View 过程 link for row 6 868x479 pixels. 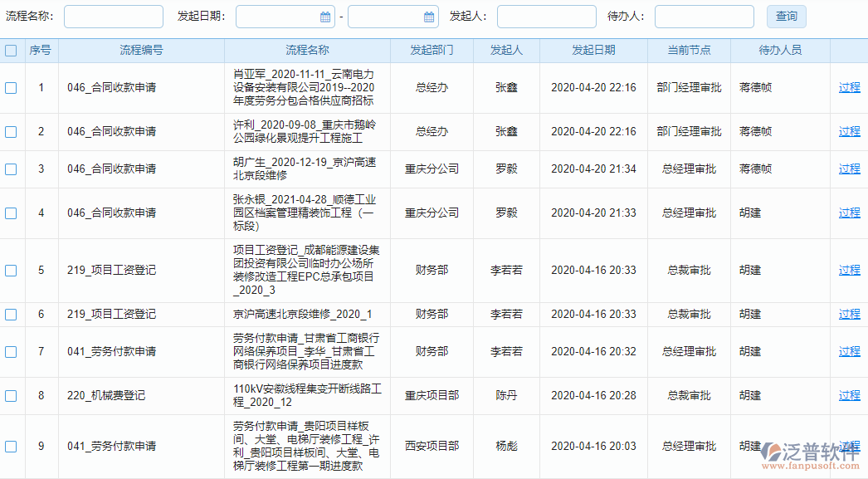(x=849, y=314)
